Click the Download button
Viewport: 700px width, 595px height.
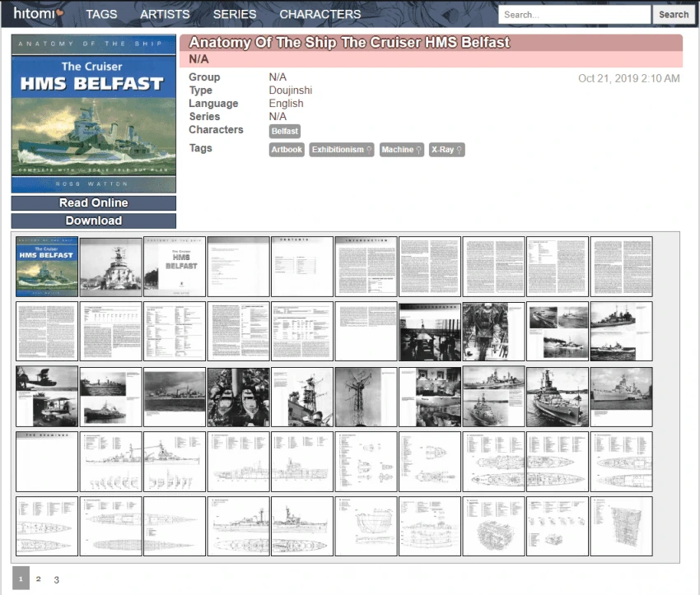(94, 221)
